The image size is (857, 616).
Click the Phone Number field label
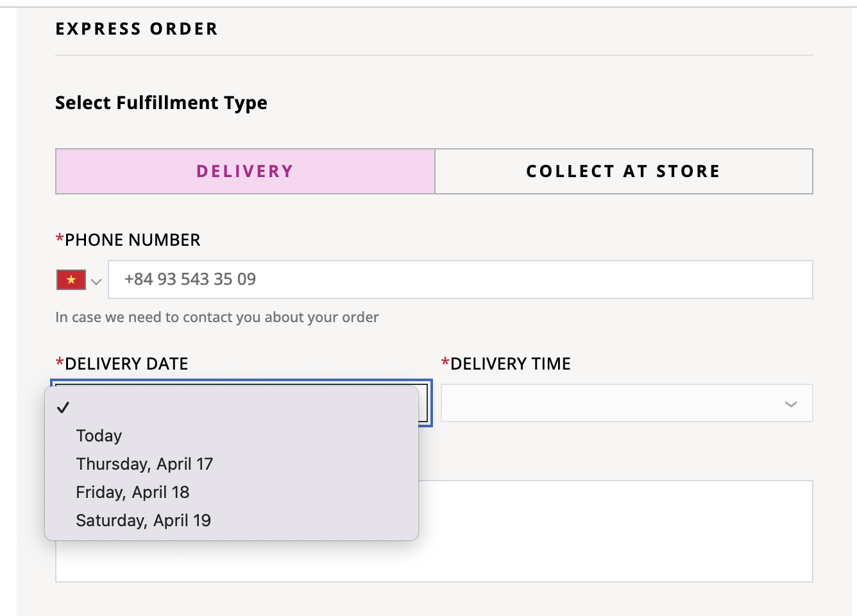coord(132,240)
